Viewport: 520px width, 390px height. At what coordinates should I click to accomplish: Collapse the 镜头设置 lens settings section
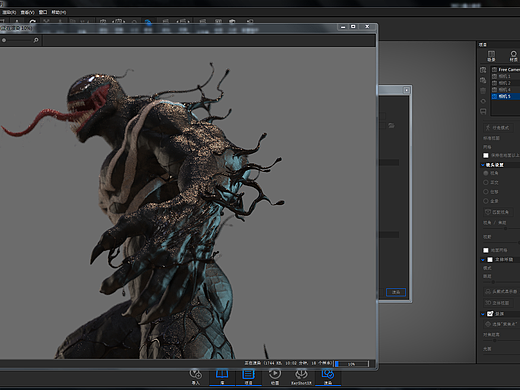pyautogui.click(x=483, y=165)
